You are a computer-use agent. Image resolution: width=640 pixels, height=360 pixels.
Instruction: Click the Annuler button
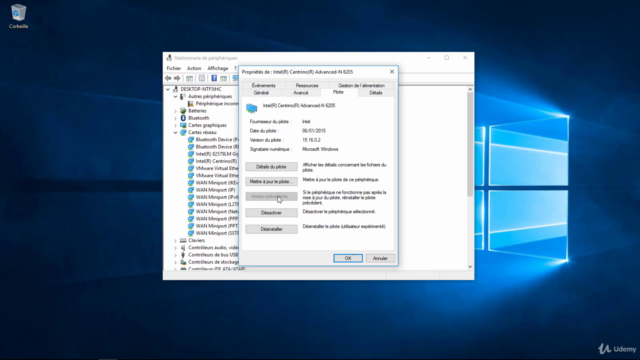pyautogui.click(x=380, y=258)
